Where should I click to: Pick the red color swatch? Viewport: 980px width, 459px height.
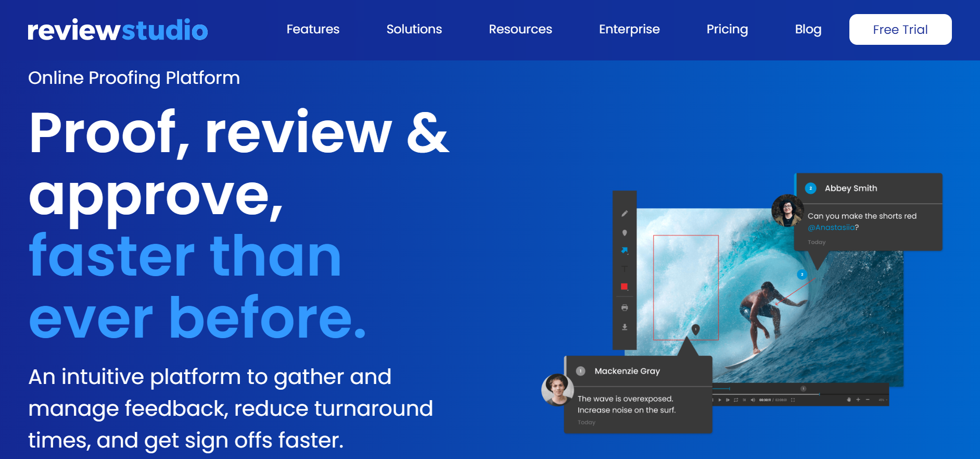(624, 287)
